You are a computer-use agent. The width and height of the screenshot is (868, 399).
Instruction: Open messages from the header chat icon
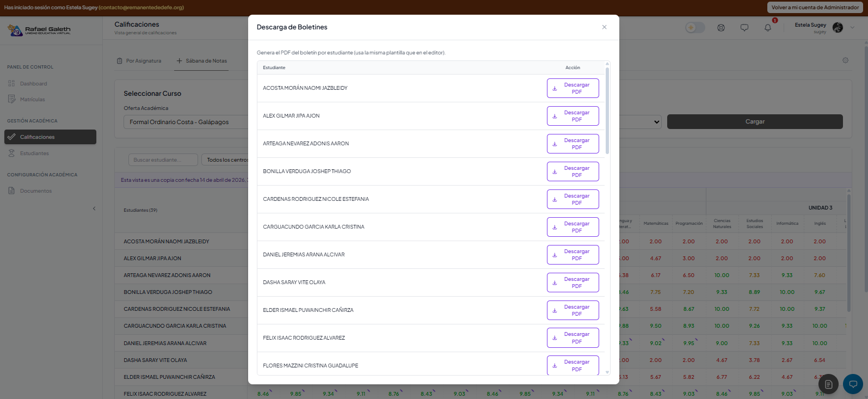[x=744, y=28]
